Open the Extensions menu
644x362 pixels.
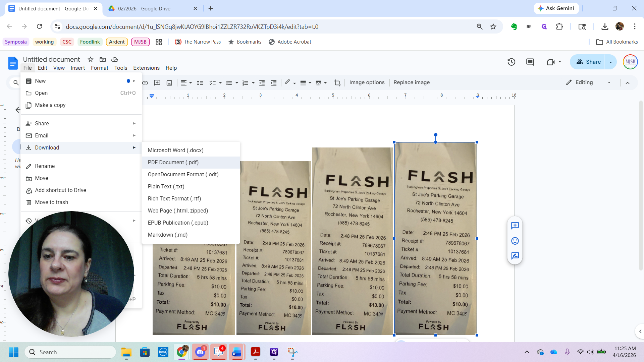click(146, 68)
